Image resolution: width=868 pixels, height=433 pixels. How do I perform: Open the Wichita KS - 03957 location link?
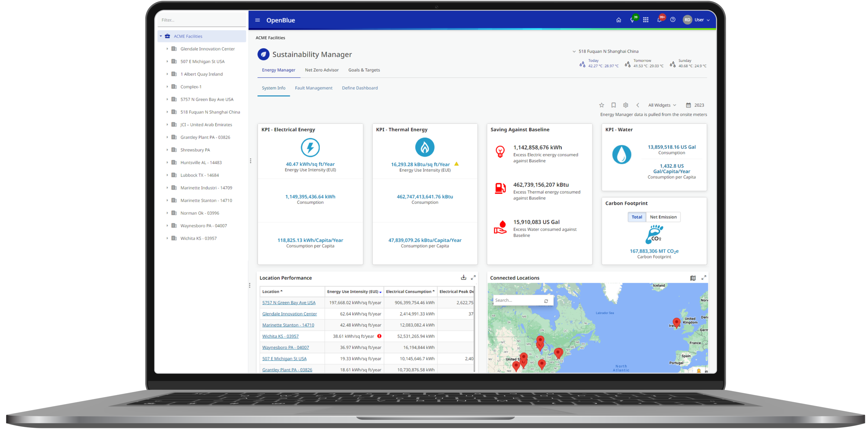pyautogui.click(x=280, y=336)
